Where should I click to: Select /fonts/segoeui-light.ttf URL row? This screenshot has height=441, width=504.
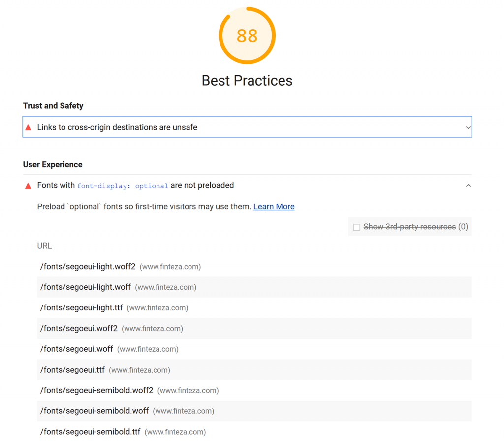click(254, 308)
